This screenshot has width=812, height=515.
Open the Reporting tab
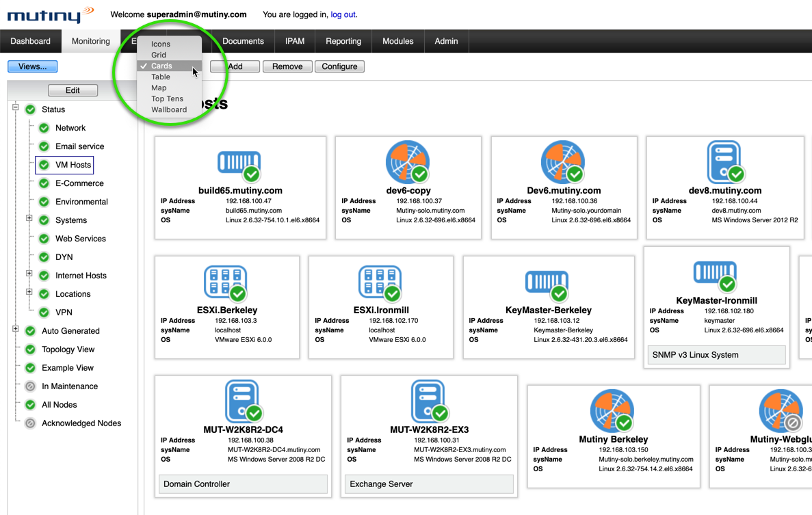tap(343, 41)
